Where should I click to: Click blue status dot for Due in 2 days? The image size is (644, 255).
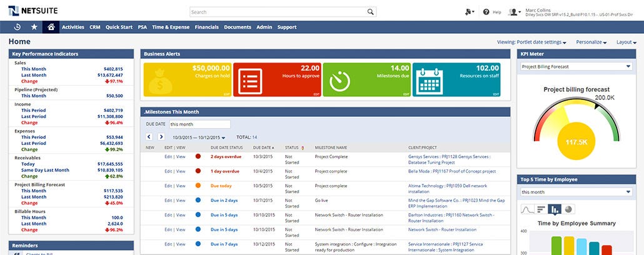click(198, 200)
